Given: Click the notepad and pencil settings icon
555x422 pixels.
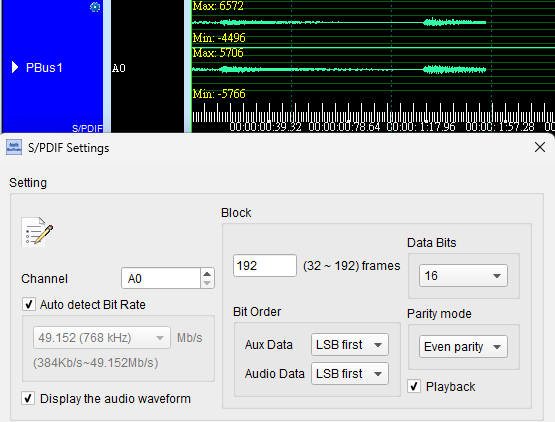Looking at the screenshot, I should pyautogui.click(x=37, y=232).
